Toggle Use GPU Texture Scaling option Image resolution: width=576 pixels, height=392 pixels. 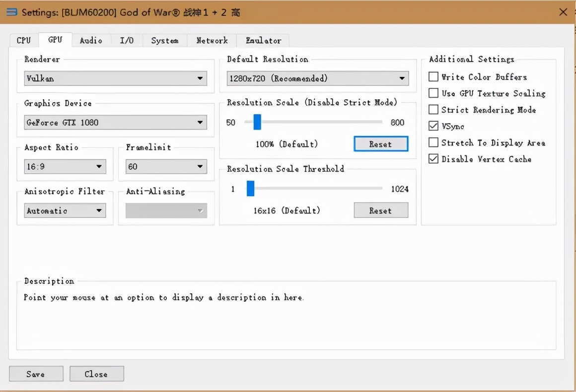[x=433, y=93]
